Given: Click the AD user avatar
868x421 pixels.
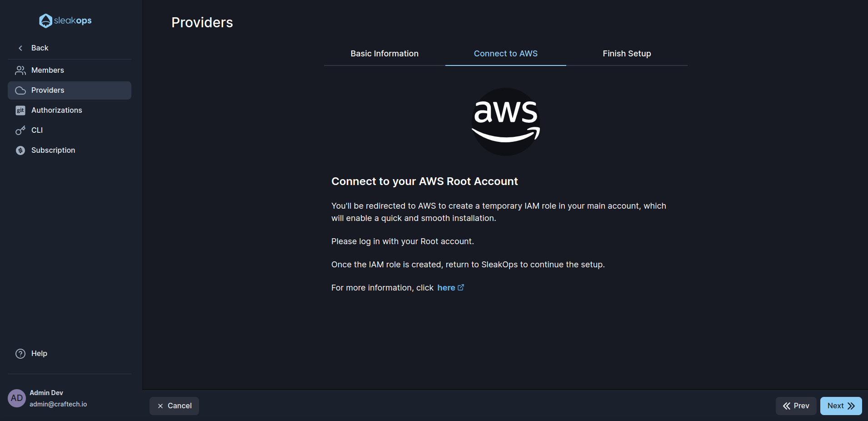Looking at the screenshot, I should click(x=17, y=398).
